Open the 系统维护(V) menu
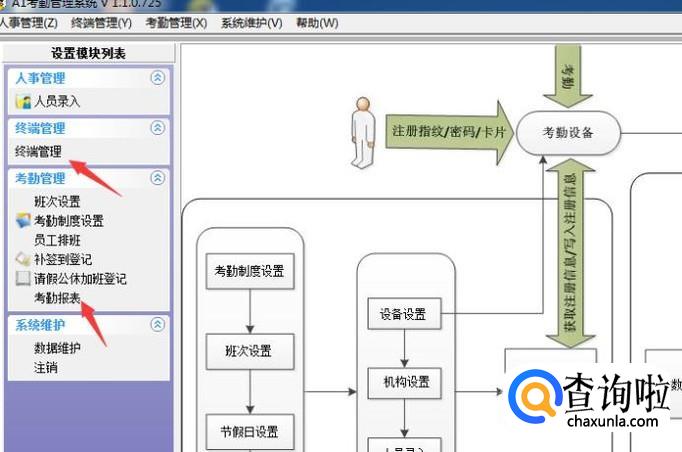Screen dimensions: 682x452 click(x=251, y=23)
